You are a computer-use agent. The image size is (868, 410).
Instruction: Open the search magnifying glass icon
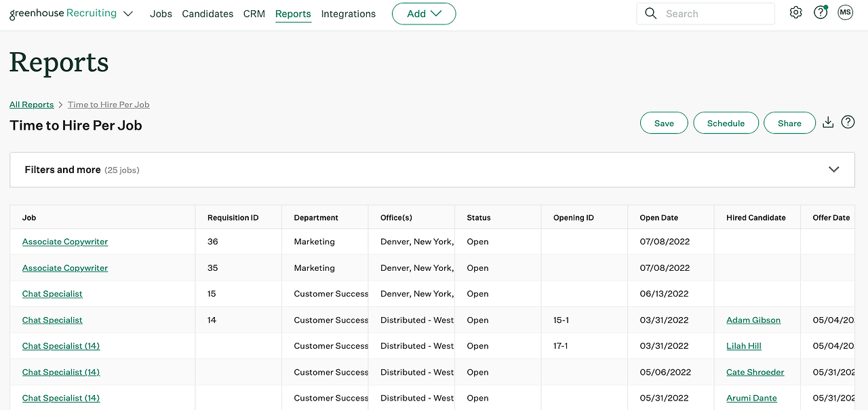[650, 13]
